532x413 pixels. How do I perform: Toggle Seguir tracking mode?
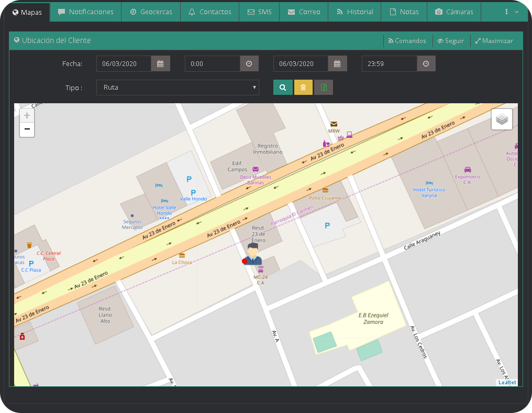(450, 41)
